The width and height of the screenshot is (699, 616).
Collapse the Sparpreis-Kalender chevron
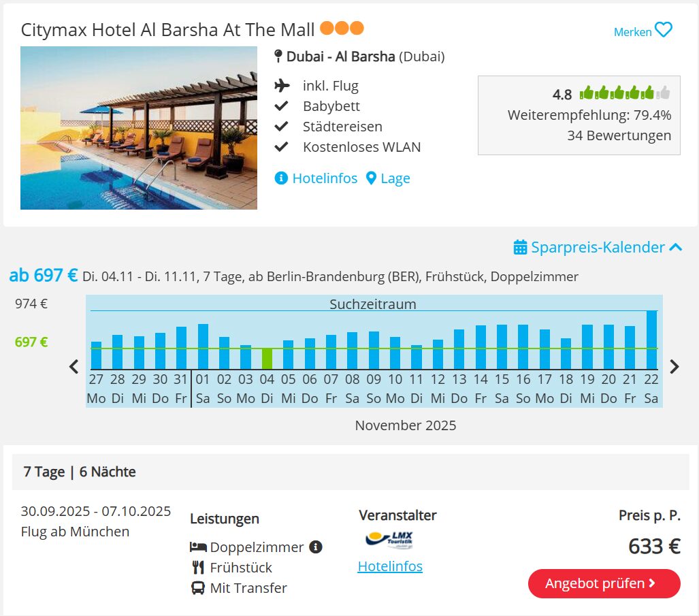(675, 247)
